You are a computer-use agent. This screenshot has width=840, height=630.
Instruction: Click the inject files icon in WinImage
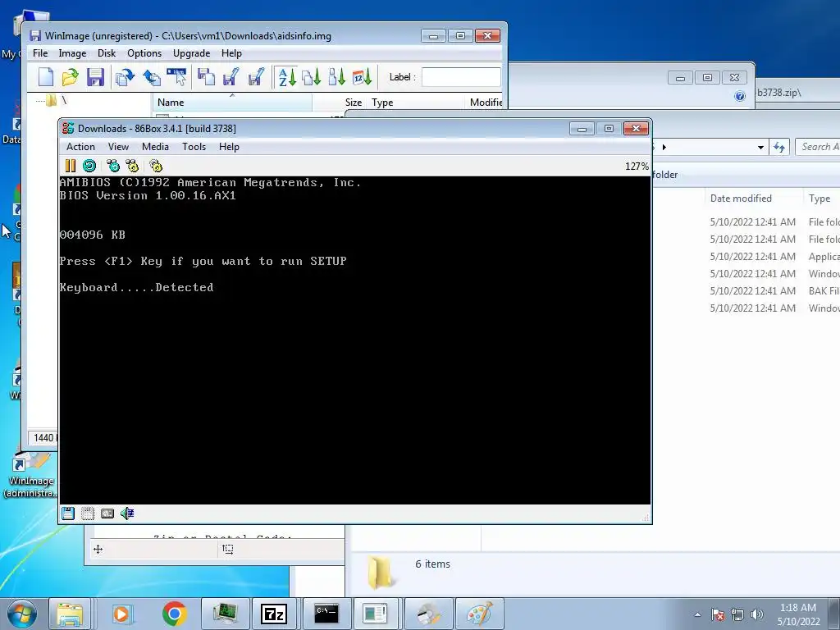pos(125,77)
